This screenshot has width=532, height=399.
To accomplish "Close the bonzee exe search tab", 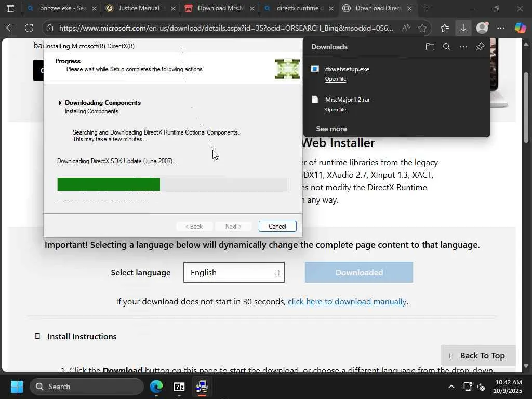I will point(95,8).
